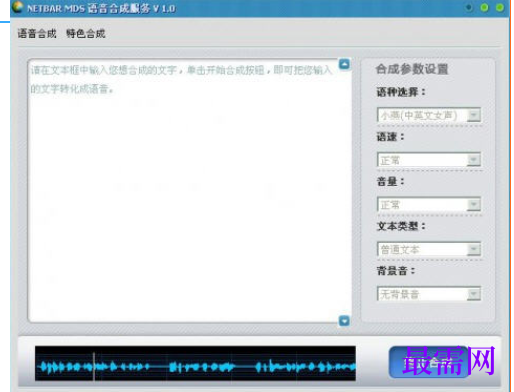
Task: Click the 语种选择 label
Action: click(401, 92)
